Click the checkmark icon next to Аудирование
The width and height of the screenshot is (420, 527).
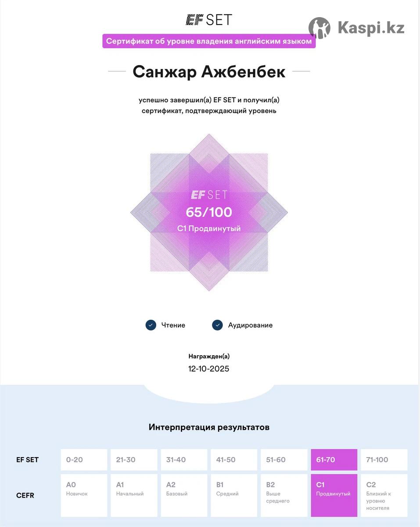217,325
